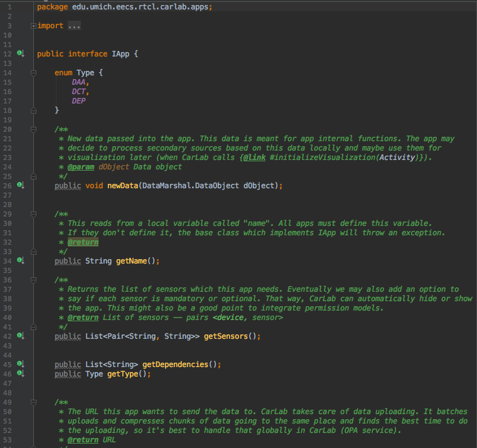Click the getSensors method name
The height and width of the screenshot is (448, 477).
point(226,336)
